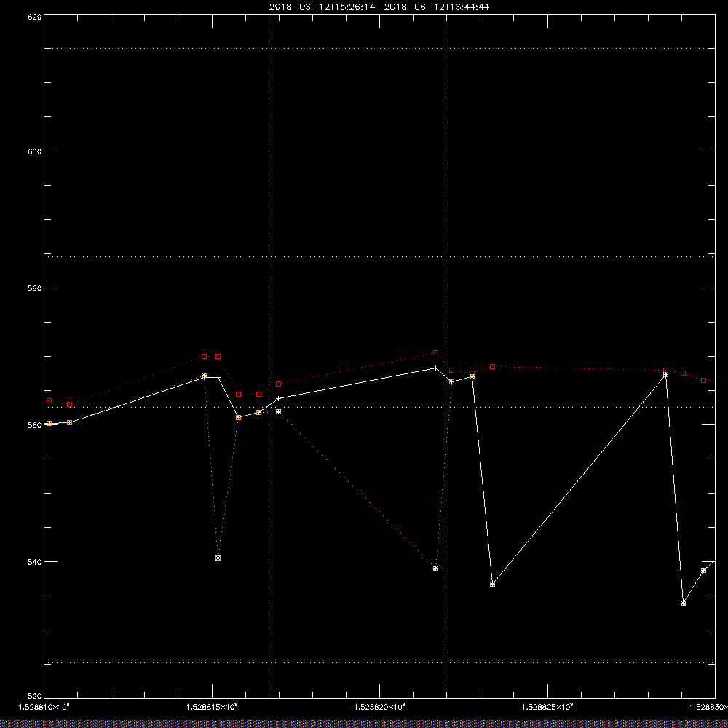Viewport: 728px width, 728px height.
Task: Click the 620 y-axis label
Action: tap(35, 16)
